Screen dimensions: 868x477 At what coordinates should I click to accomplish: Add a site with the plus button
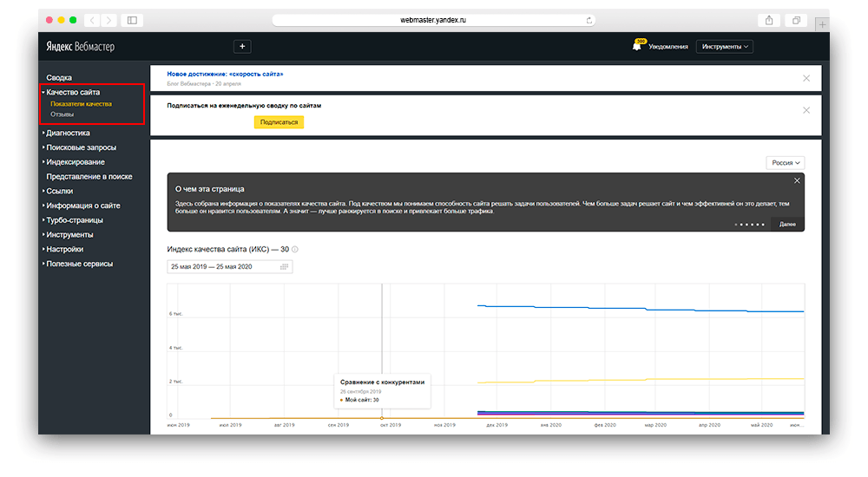point(242,47)
